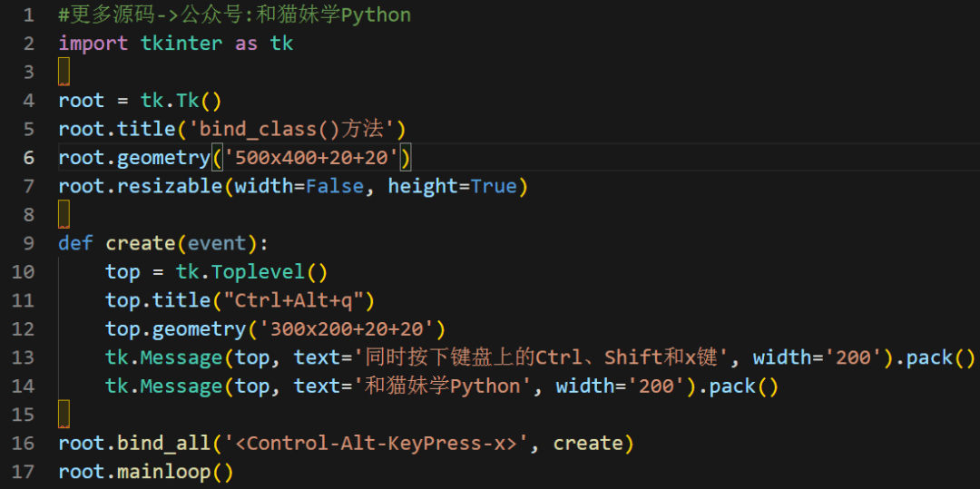Click line number 6 in the gutter
The height and width of the screenshot is (489, 980).
28,158
